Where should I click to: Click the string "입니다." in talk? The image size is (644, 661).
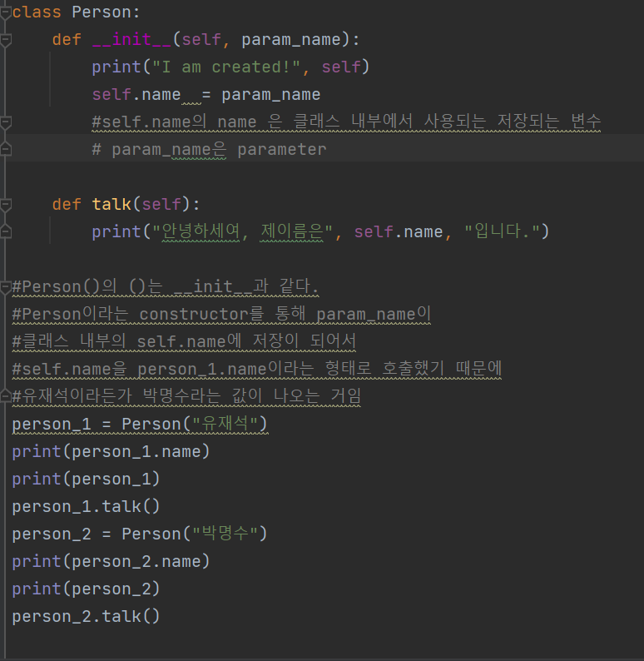tap(502, 232)
